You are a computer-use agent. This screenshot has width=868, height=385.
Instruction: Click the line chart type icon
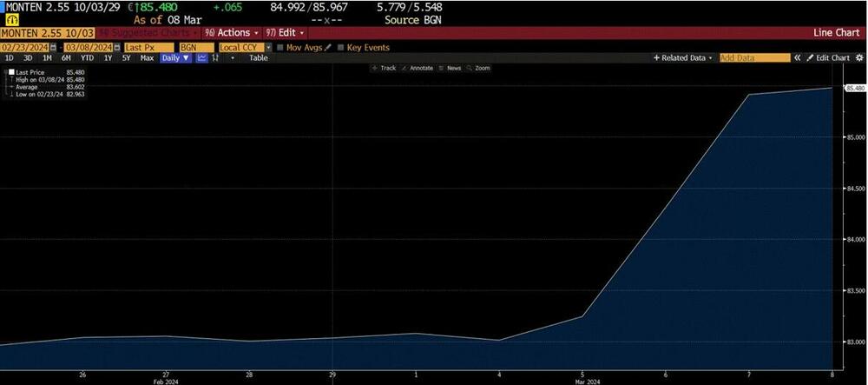(x=201, y=57)
